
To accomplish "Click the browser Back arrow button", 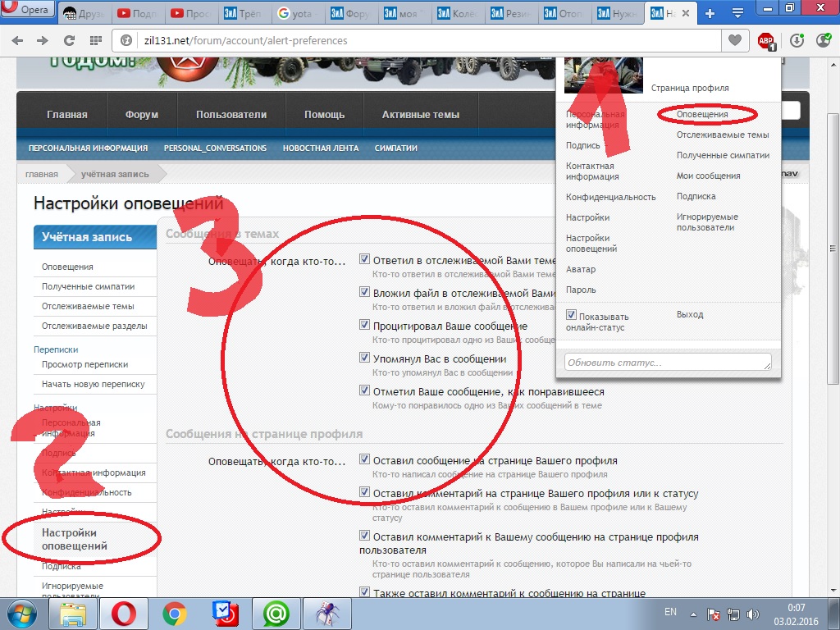I will pyautogui.click(x=17, y=40).
